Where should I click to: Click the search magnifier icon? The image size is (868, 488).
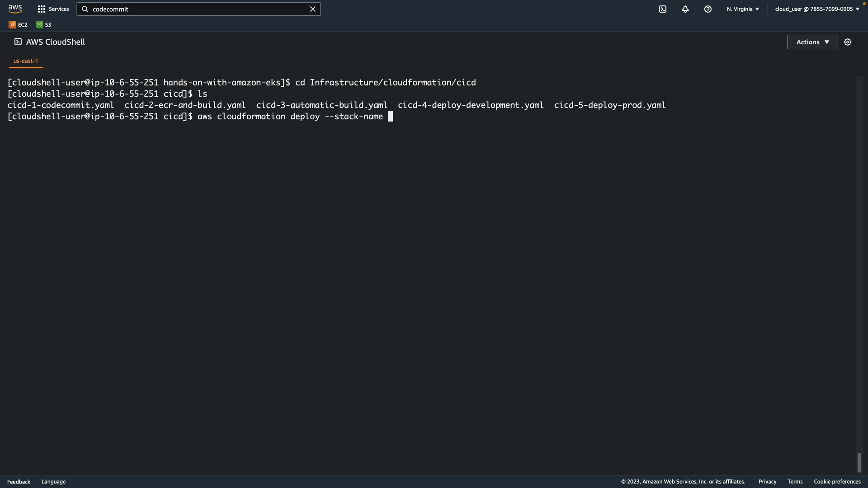[x=85, y=9]
